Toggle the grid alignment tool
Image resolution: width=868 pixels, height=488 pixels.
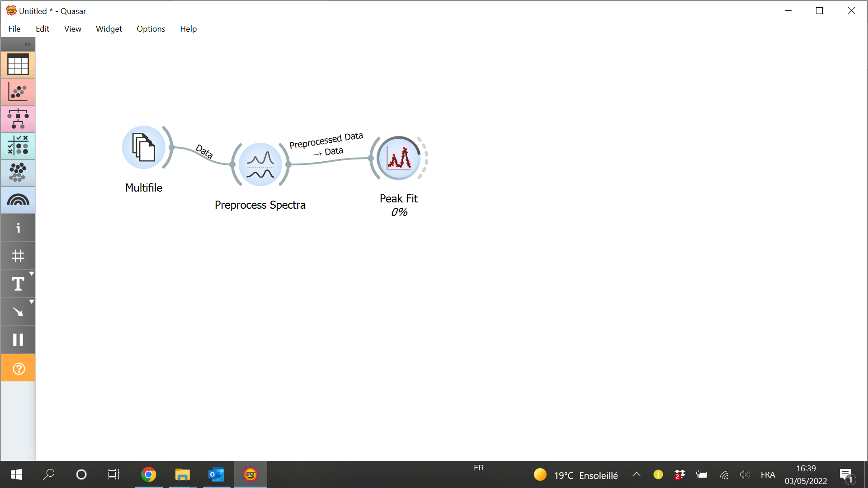point(18,256)
